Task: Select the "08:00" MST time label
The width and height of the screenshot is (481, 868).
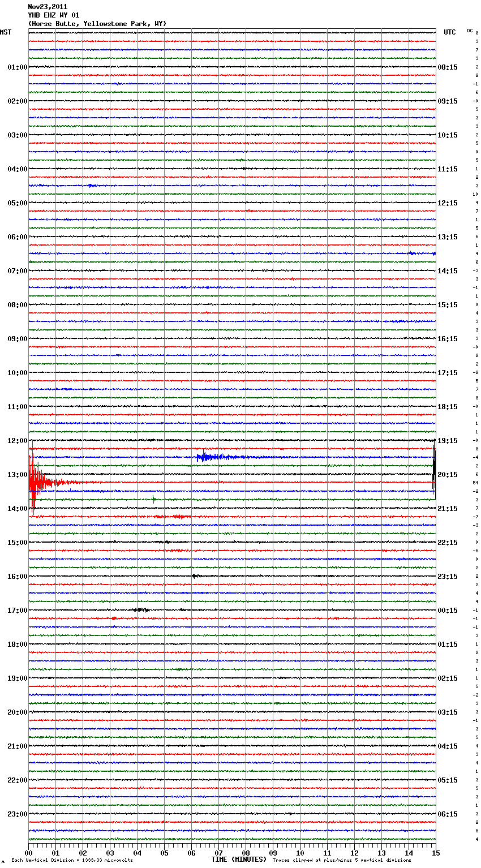Action: click(18, 305)
